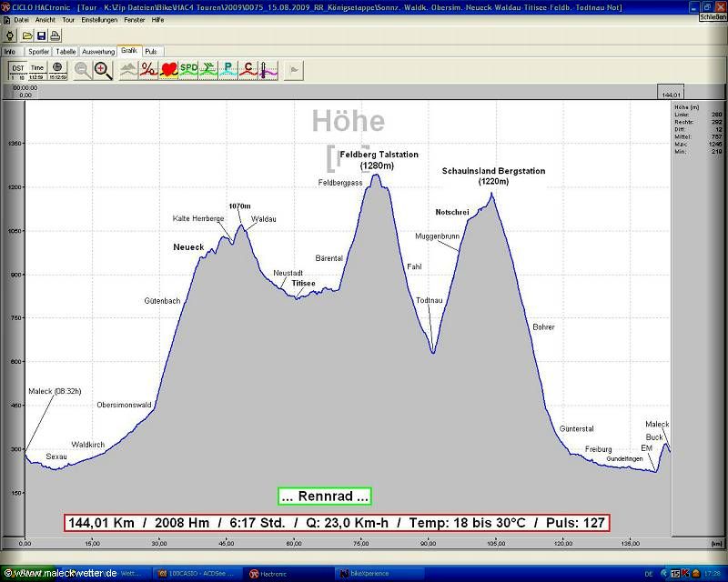Viewport: 728px width, 582px height.
Task: Click the 144,01 end marker on ruler
Action: pos(672,94)
